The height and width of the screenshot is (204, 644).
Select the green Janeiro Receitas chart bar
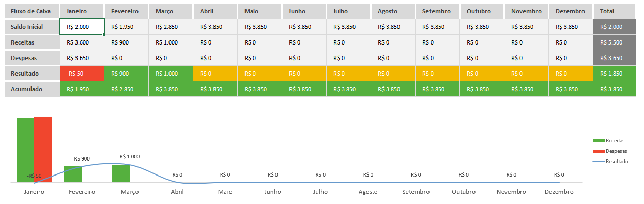pos(25,150)
